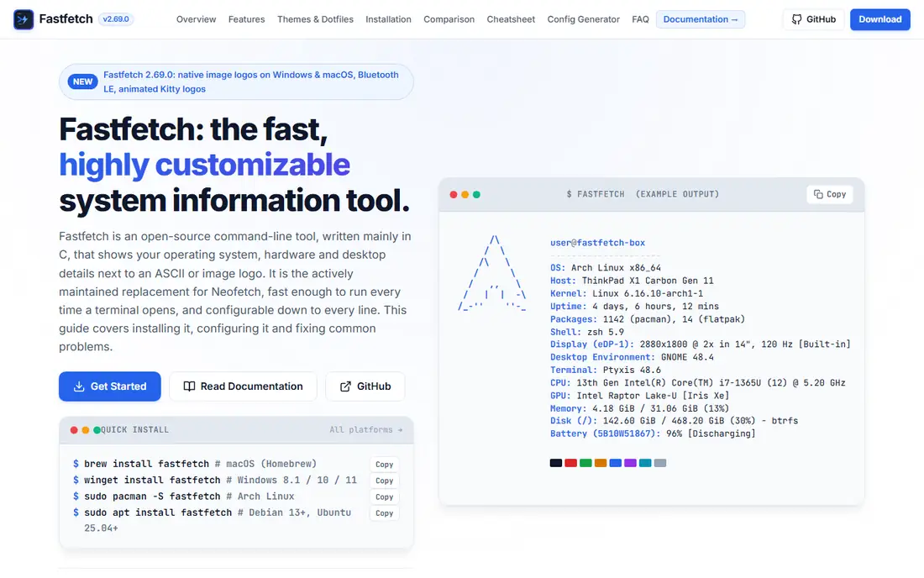Click the Desktop Environment: GNOME 48.4 line
Image resolution: width=924 pixels, height=578 pixels.
coord(632,357)
